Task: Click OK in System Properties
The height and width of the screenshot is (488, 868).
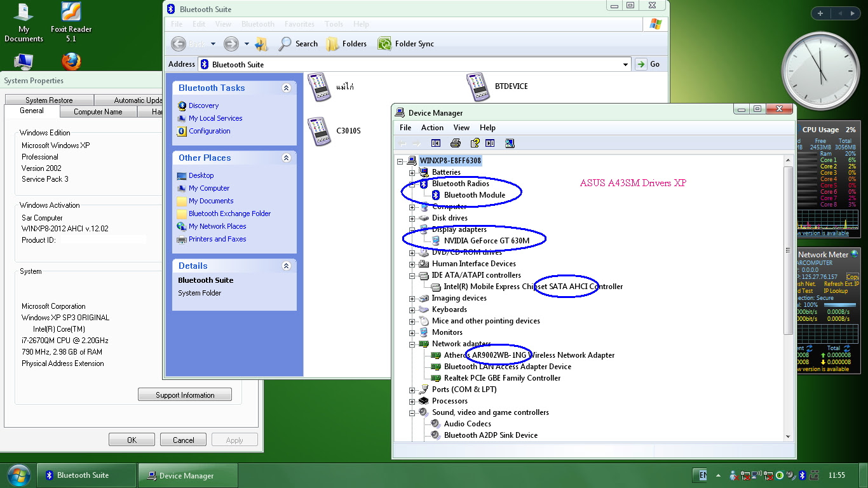Action: 132,440
